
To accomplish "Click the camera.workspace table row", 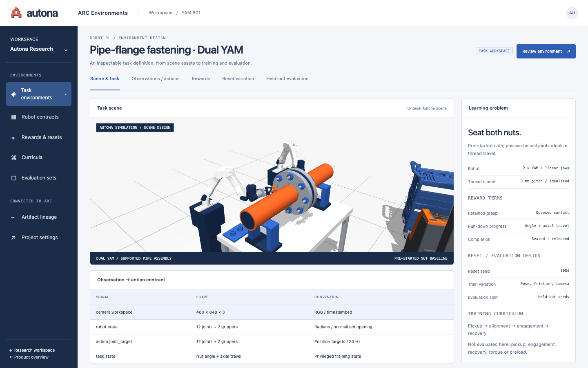I will point(272,312).
